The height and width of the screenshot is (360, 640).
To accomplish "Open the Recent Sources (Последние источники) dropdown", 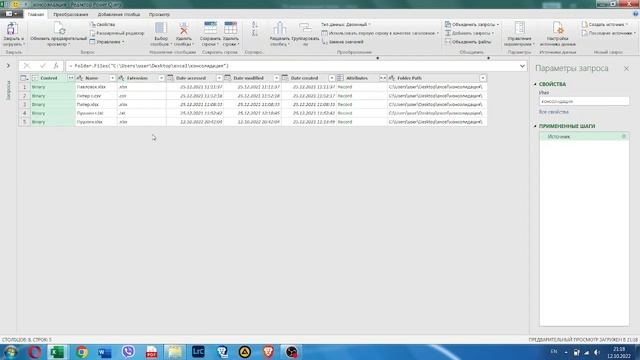I will click(x=609, y=33).
